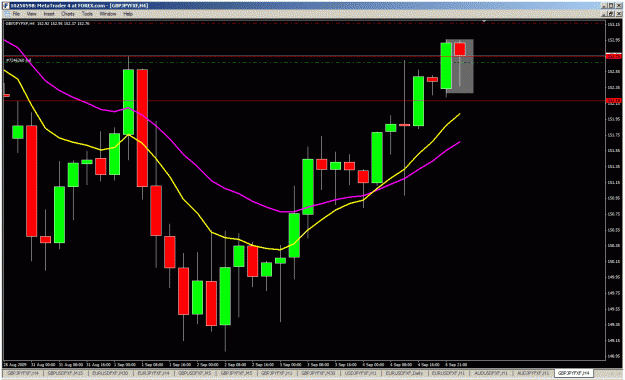Open the Tools menu
The width and height of the screenshot is (625, 380).
click(87, 14)
